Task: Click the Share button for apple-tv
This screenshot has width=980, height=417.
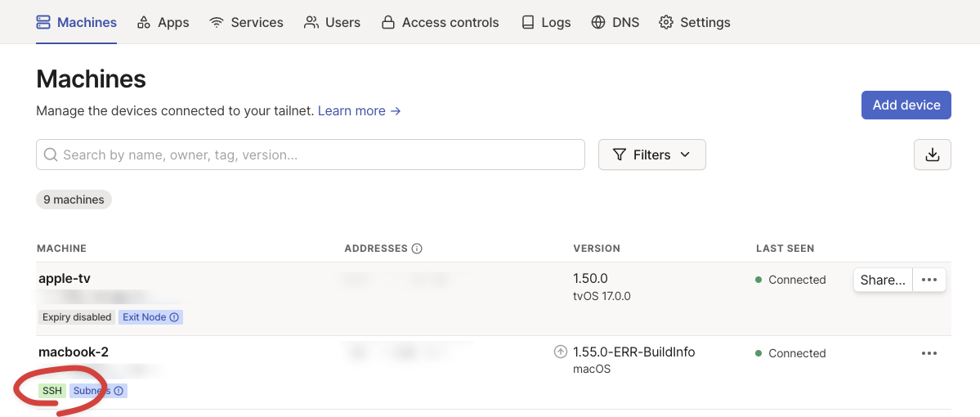Action: (883, 280)
